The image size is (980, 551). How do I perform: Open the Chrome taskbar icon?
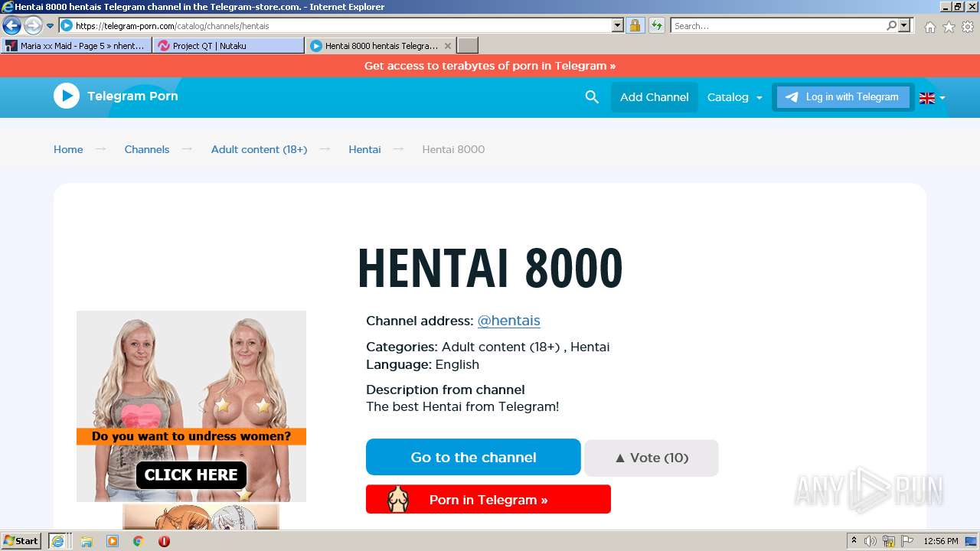139,541
